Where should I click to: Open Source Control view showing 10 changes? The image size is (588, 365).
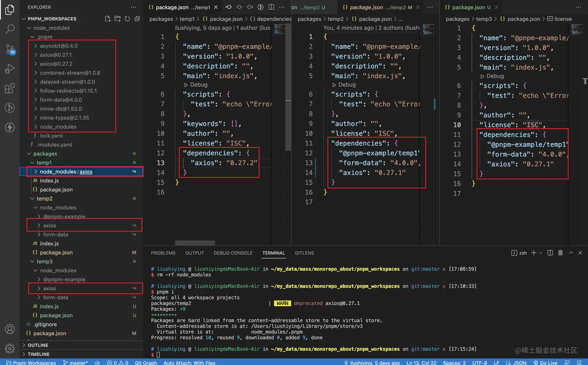click(x=10, y=50)
